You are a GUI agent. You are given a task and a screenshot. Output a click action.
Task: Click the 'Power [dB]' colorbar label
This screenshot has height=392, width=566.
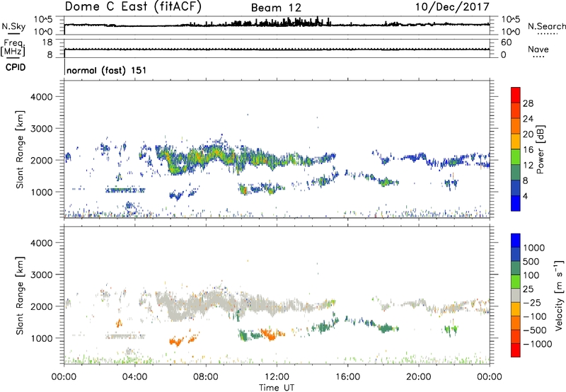click(540, 149)
